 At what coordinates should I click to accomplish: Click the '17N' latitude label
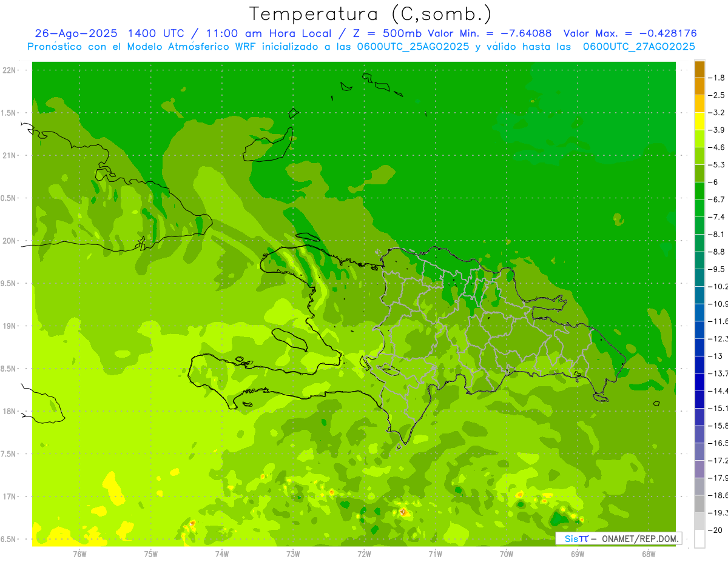tap(8, 497)
